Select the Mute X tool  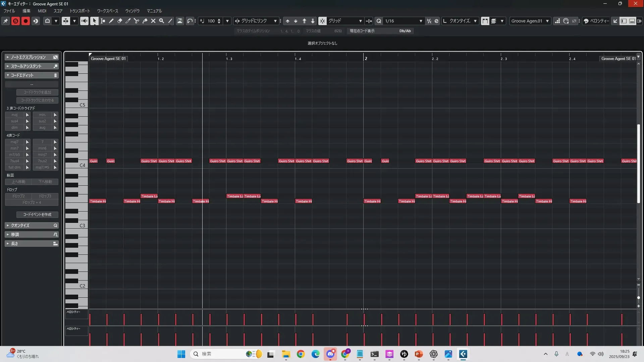(x=153, y=21)
